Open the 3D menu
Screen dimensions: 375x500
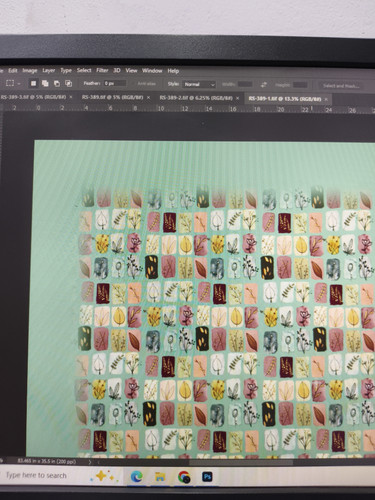[117, 71]
